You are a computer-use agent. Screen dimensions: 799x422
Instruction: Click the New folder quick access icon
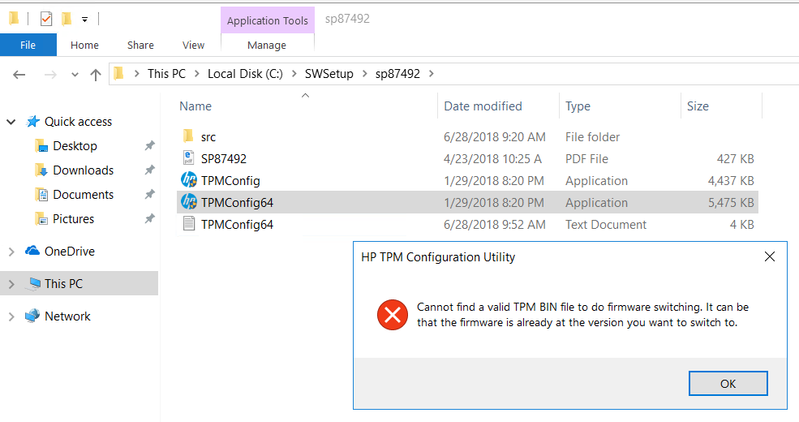[66, 19]
